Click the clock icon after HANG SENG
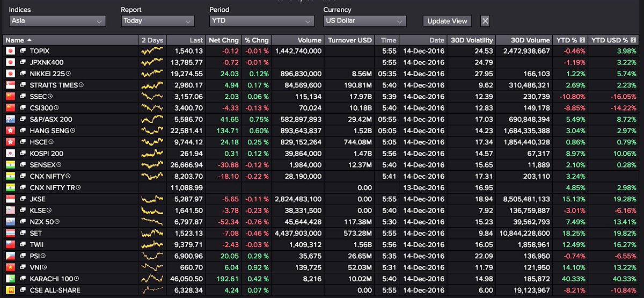644x298 pixels. coord(72,130)
